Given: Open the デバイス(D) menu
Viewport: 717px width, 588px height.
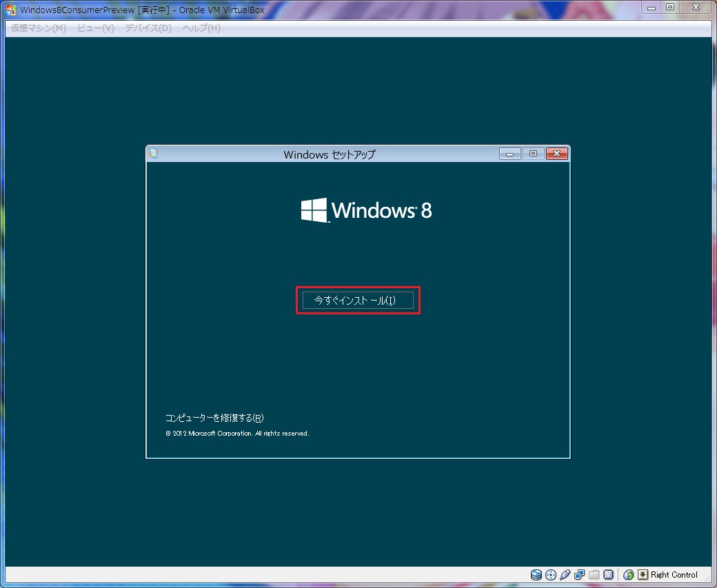Looking at the screenshot, I should tap(148, 28).
